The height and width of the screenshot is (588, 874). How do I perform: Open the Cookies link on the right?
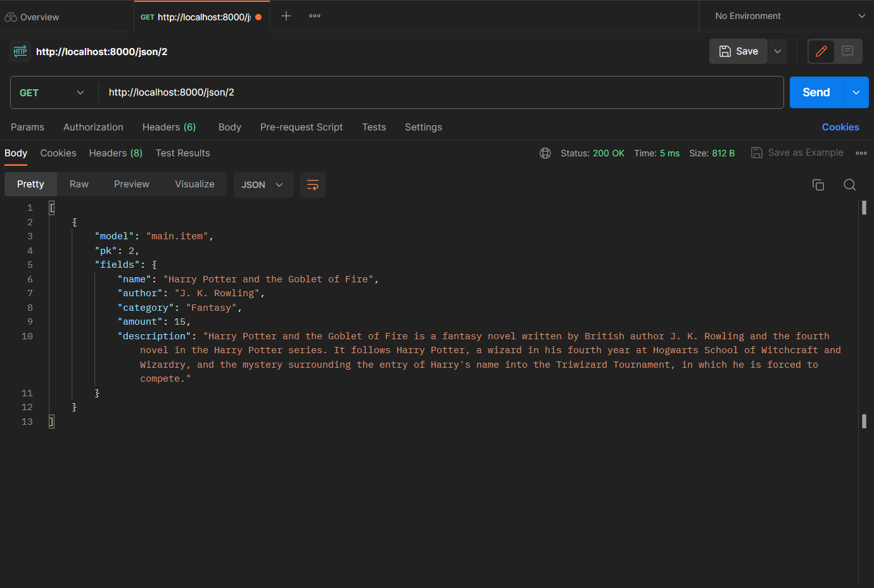point(840,127)
